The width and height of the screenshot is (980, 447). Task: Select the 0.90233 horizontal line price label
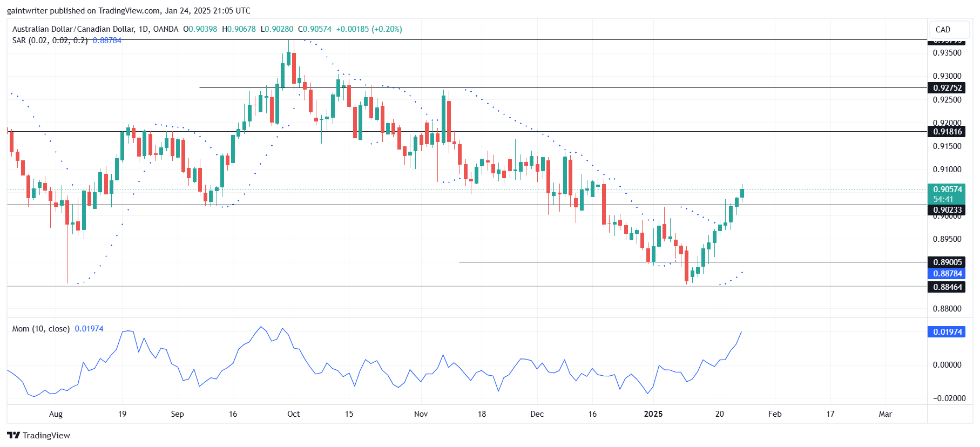click(x=947, y=210)
